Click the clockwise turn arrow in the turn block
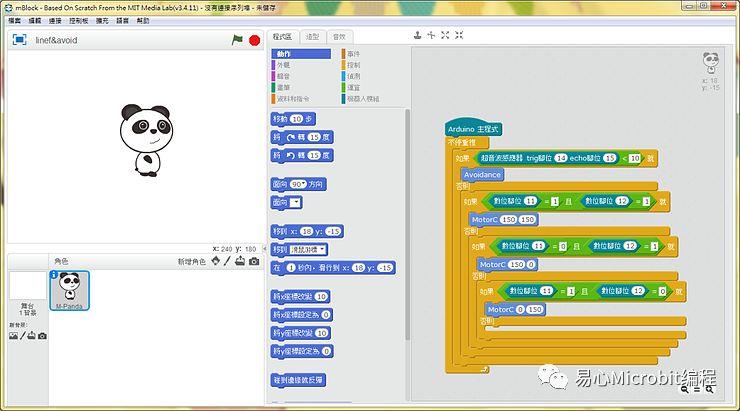The height and width of the screenshot is (411, 740). [290, 137]
